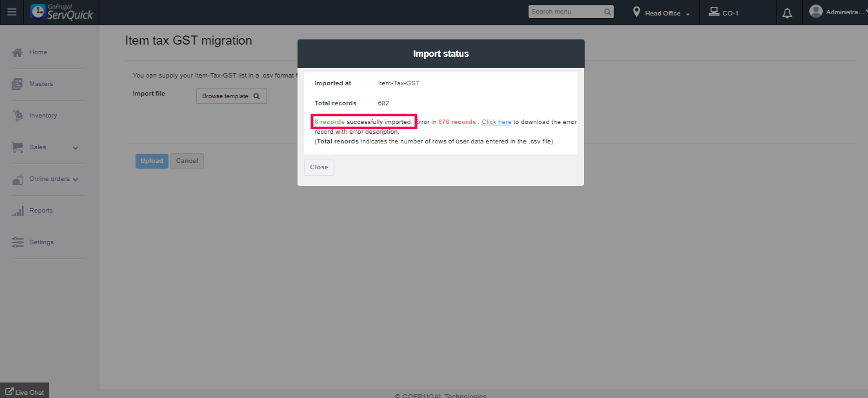Click the Administrator avatar icon

tap(816, 11)
